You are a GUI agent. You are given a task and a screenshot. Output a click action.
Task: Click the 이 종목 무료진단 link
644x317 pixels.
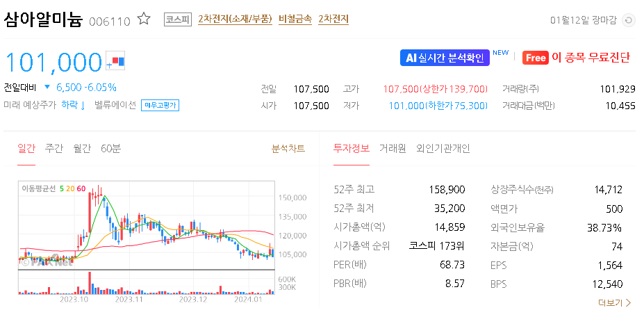coord(591,58)
